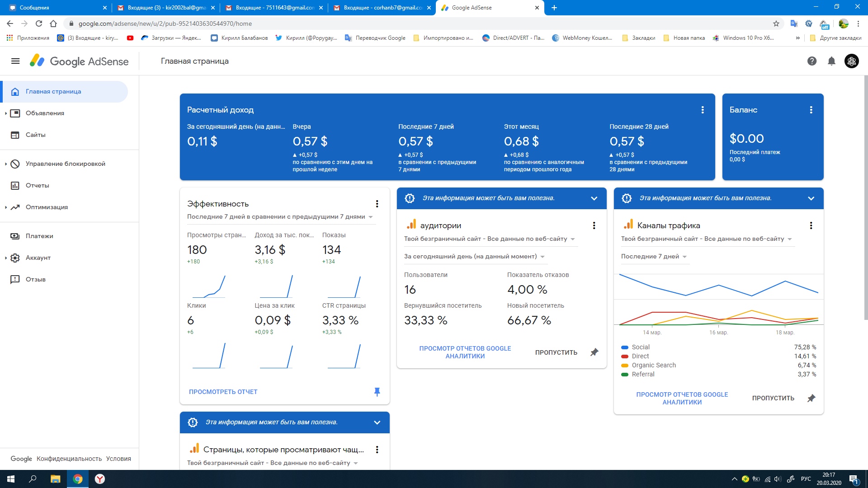This screenshot has width=868, height=488.
Task: Click ПРОСМОТРЕТЬ ОТЧЕТ link
Action: (223, 392)
